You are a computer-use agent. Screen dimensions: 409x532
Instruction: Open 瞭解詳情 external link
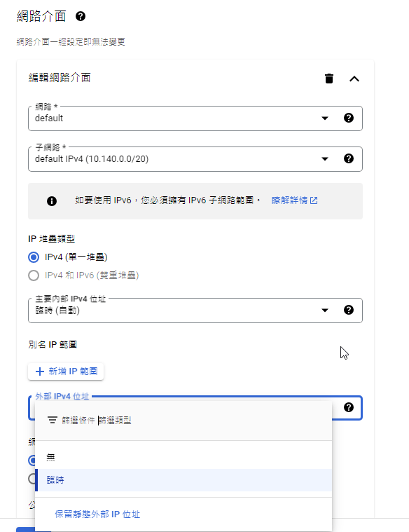click(x=294, y=200)
